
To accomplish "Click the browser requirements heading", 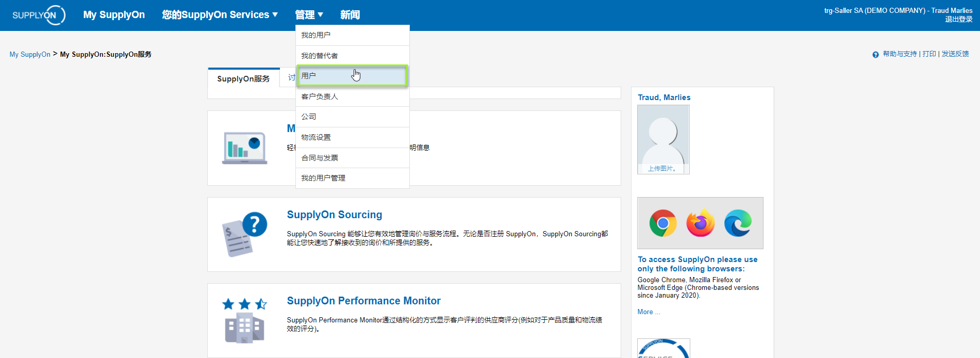I will pyautogui.click(x=697, y=264).
